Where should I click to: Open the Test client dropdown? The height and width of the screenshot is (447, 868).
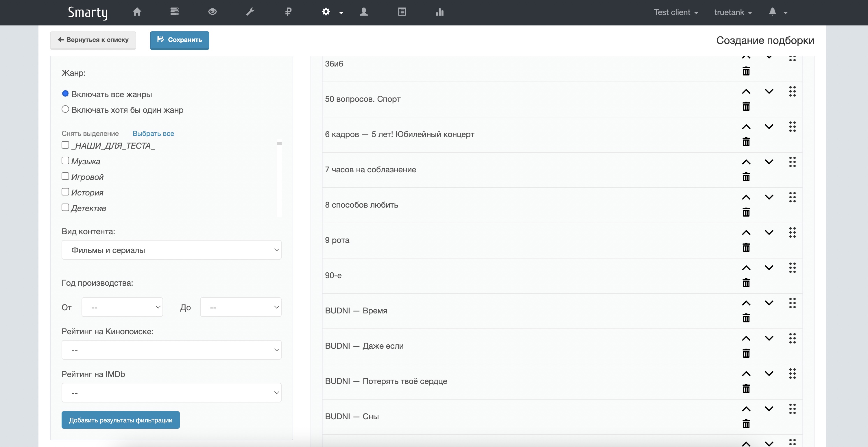[x=676, y=12]
